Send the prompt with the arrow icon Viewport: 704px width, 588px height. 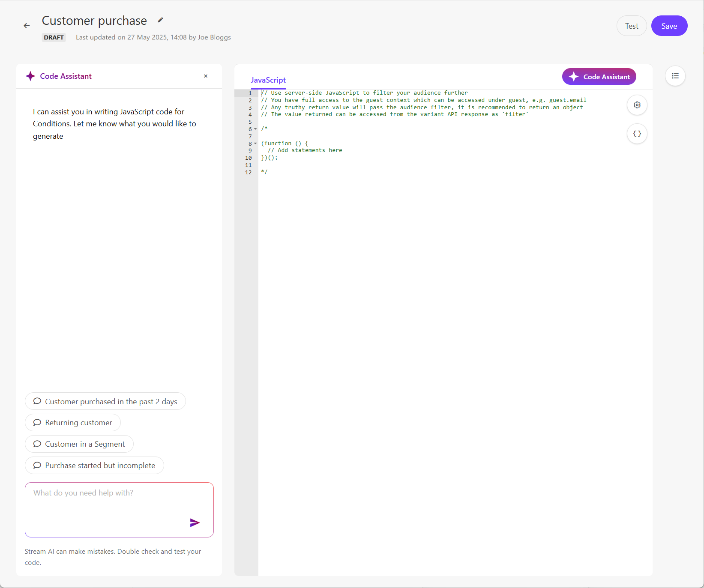coord(195,522)
